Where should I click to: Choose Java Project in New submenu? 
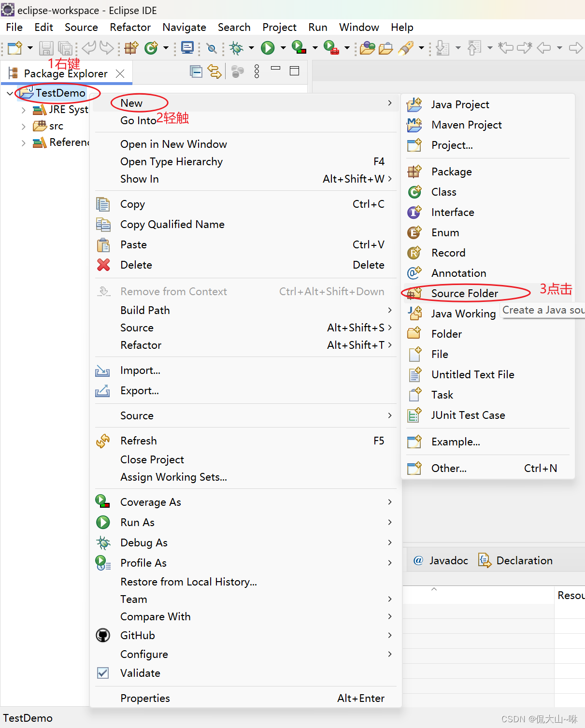click(488, 104)
